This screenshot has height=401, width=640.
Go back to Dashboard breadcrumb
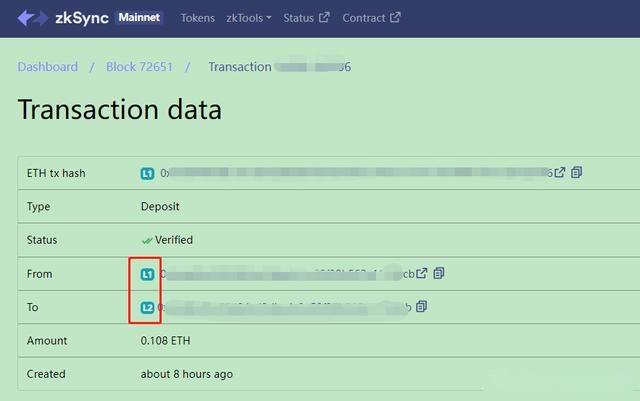click(x=48, y=67)
